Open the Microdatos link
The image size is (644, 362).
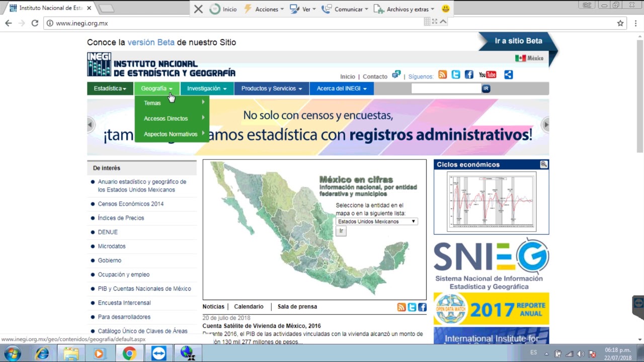(112, 246)
